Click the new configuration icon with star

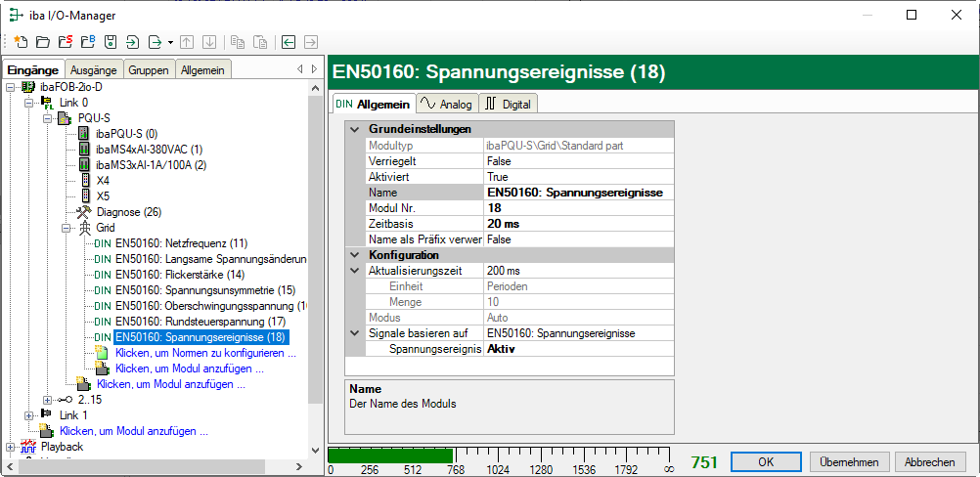20,42
